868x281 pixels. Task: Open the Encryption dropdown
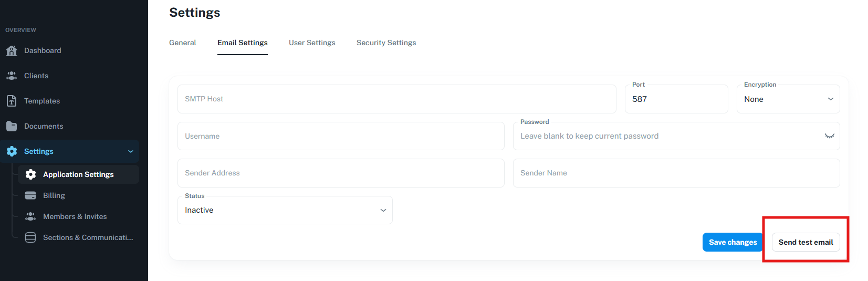click(788, 99)
